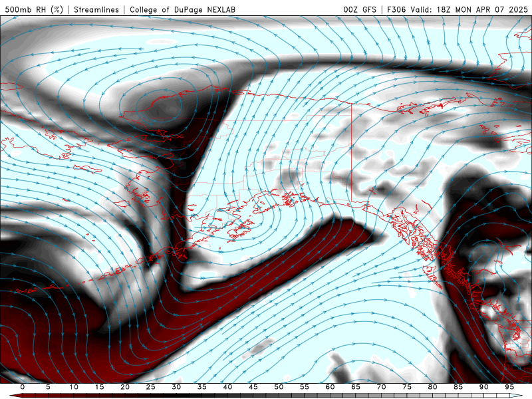Click the colorbar value label '85'
Screen dimensions: 532x399
(458, 387)
